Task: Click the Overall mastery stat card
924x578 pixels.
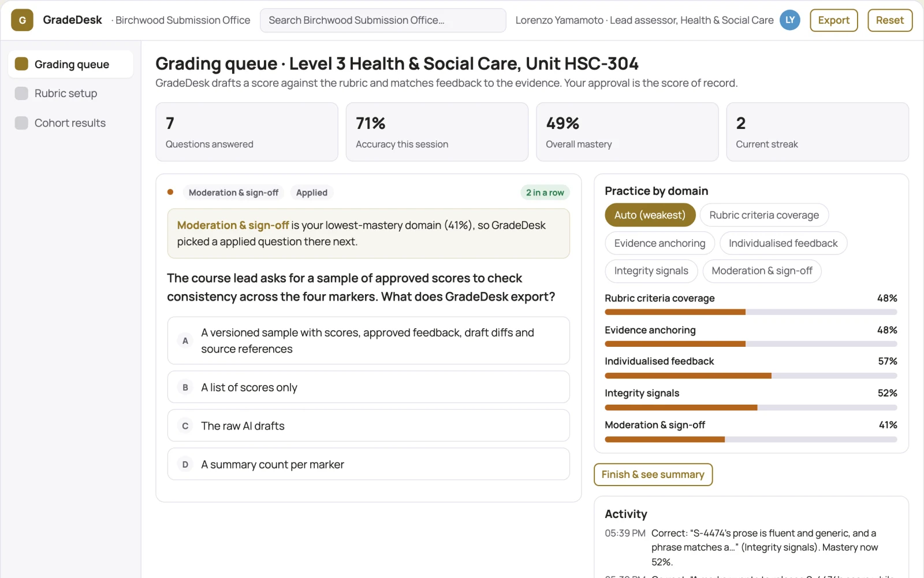Action: pyautogui.click(x=627, y=132)
